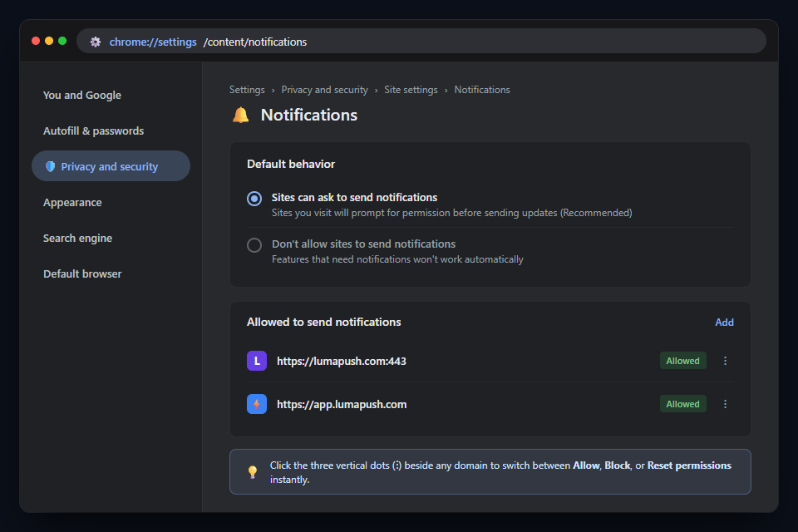Image resolution: width=798 pixels, height=532 pixels.
Task: Click the settings gear icon in address bar
Action: point(95,42)
